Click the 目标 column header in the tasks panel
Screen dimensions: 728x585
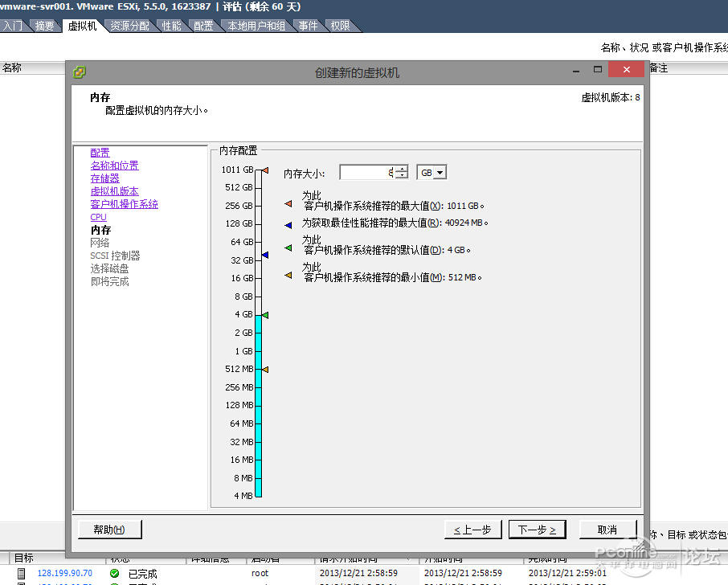coord(23,558)
